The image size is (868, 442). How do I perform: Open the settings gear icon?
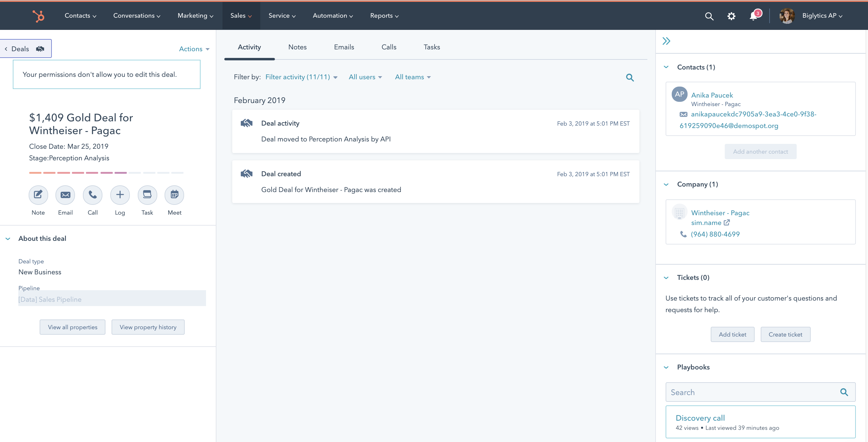tap(731, 16)
